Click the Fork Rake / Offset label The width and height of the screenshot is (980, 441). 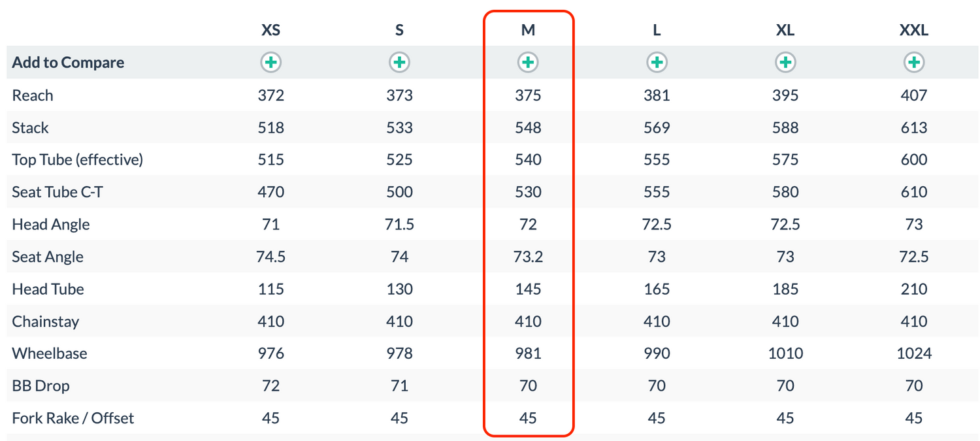73,418
